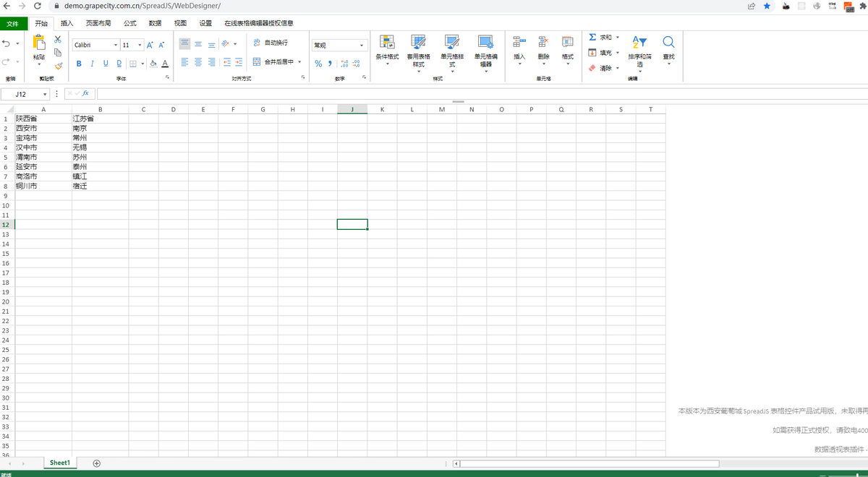
Task: Click the Undo arrow icon
Action: 7,44
